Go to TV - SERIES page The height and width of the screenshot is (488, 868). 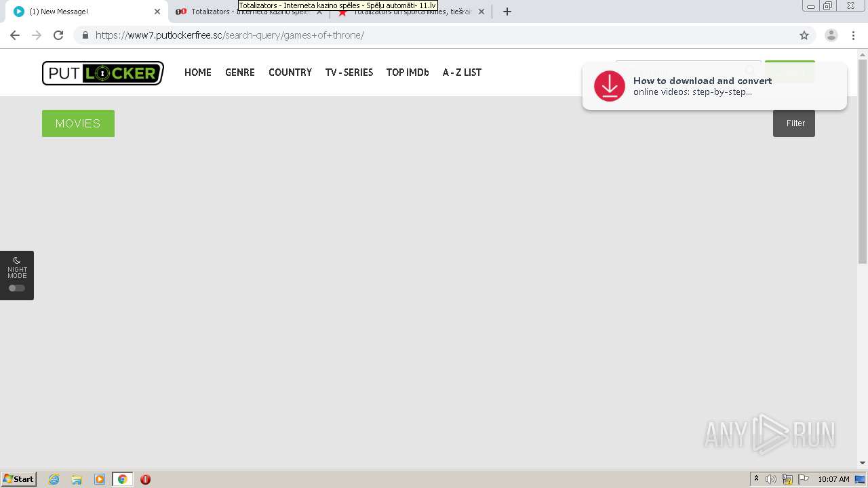point(349,73)
